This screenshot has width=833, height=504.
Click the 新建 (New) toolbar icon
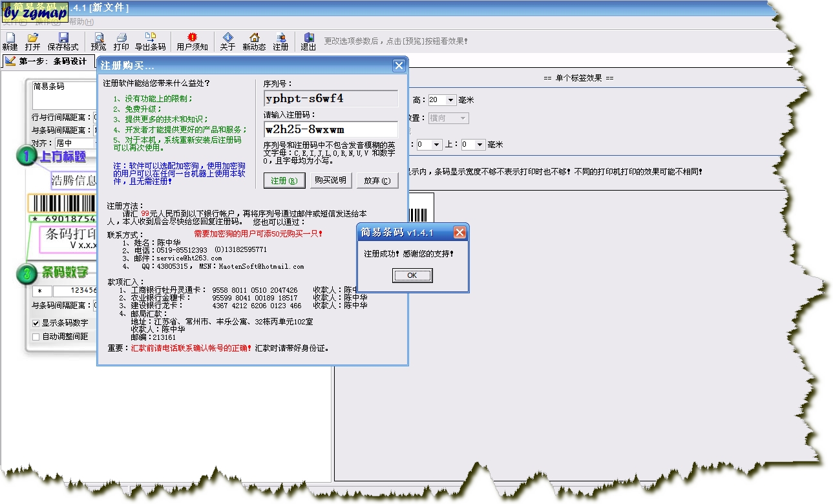click(10, 42)
